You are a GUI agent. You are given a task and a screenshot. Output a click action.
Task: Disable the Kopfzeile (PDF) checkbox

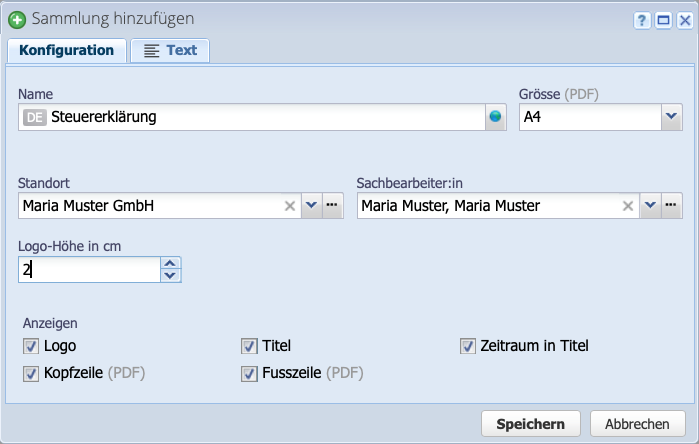29,373
